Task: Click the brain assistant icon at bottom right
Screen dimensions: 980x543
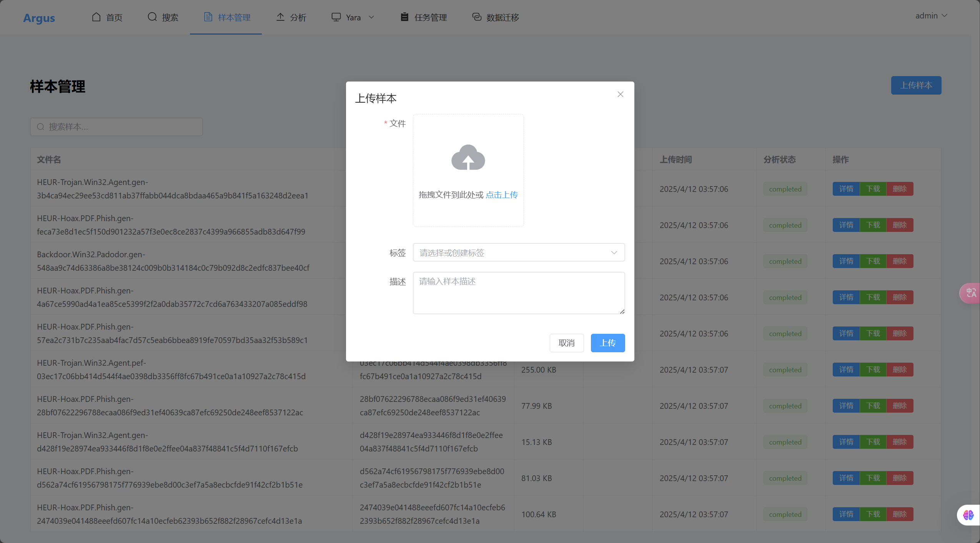Action: 968,515
